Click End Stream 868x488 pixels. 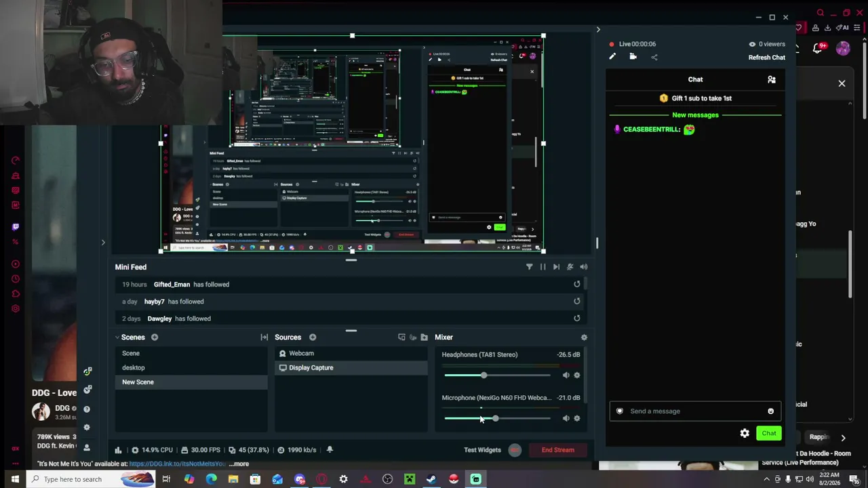click(x=557, y=450)
